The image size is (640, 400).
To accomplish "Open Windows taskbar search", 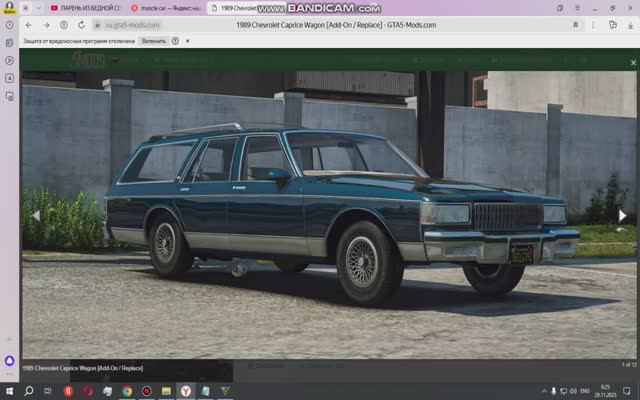I will [29, 391].
